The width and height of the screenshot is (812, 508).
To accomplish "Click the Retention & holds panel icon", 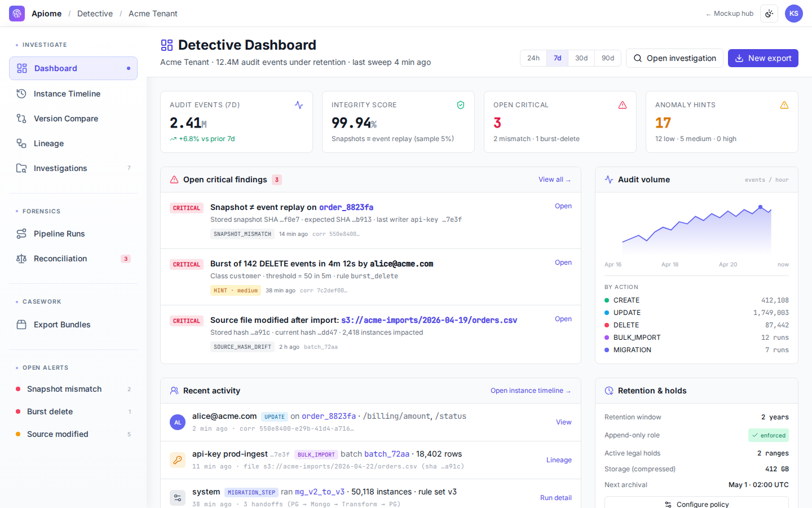I will point(609,391).
